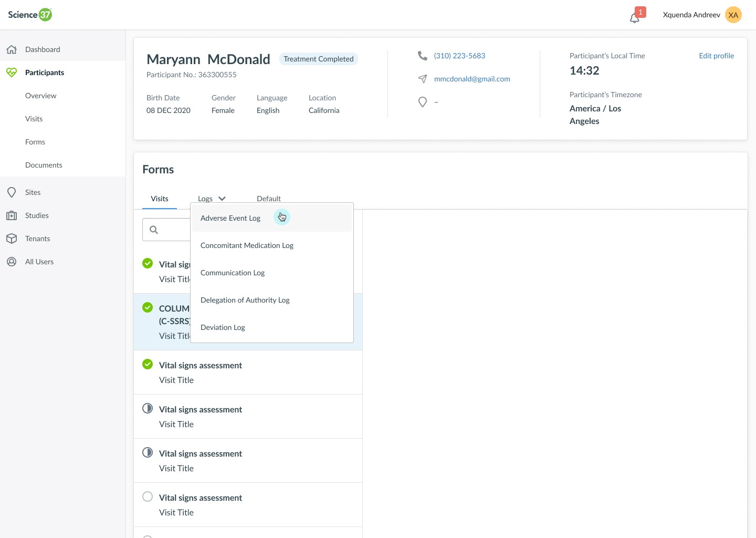Click the Edit profile link
Screen dimensions: 756x538
716,56
